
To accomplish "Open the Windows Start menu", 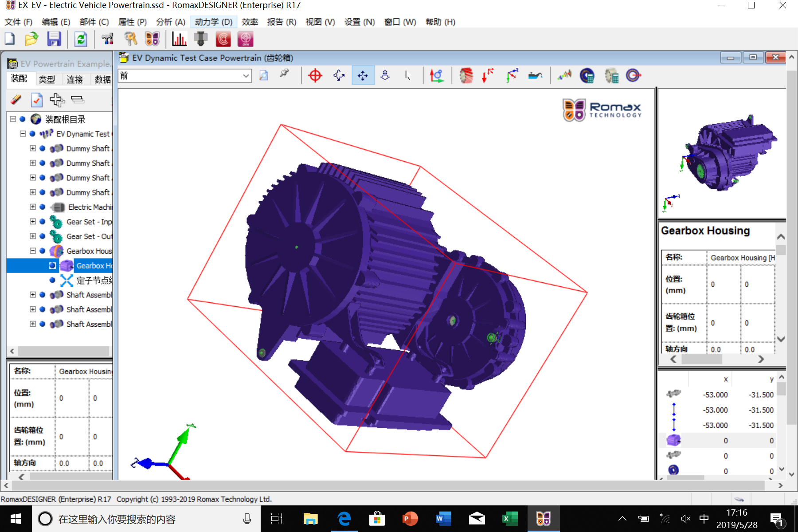I will (x=16, y=519).
